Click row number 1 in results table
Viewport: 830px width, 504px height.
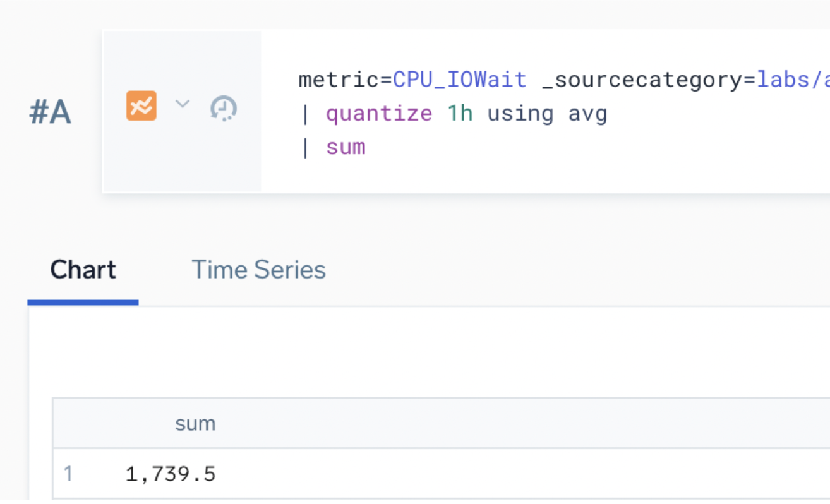[x=68, y=472]
